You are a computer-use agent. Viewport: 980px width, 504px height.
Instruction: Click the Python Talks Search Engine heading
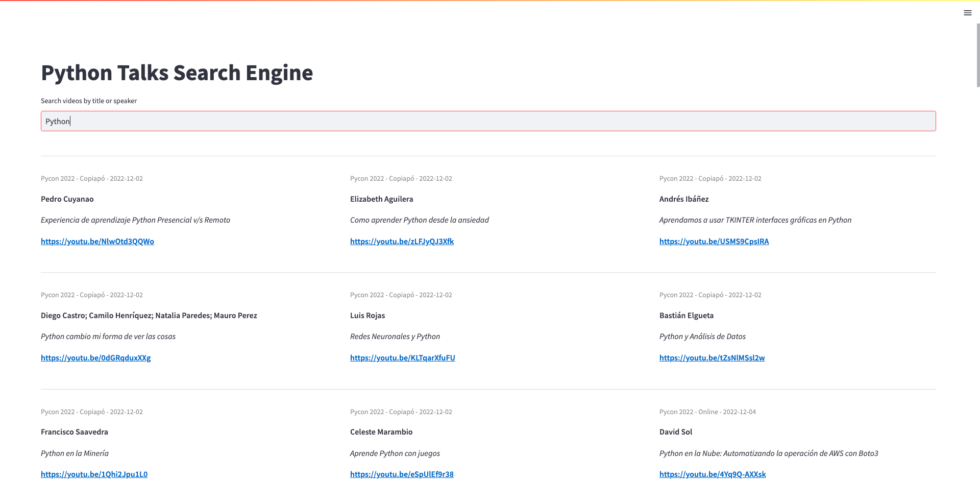tap(177, 73)
